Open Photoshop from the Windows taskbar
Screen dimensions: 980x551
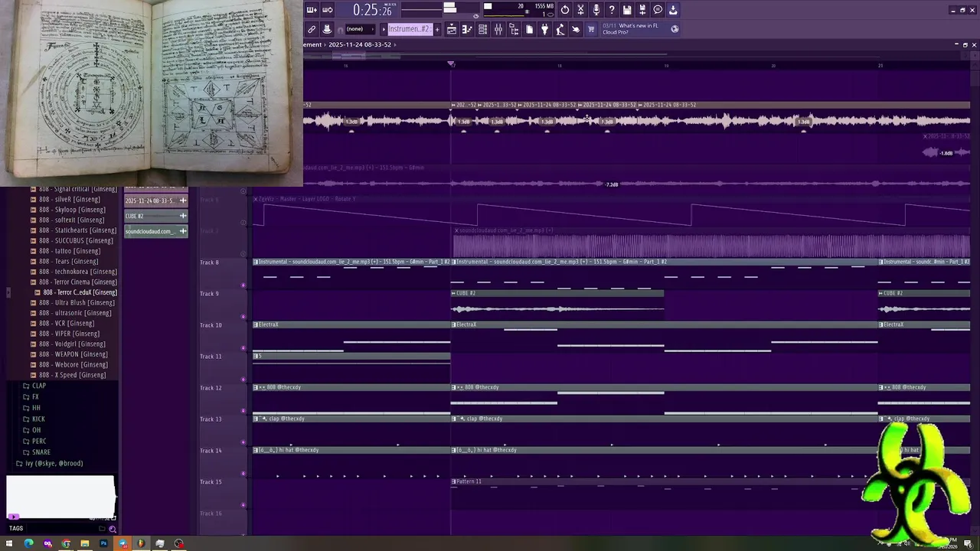point(103,544)
